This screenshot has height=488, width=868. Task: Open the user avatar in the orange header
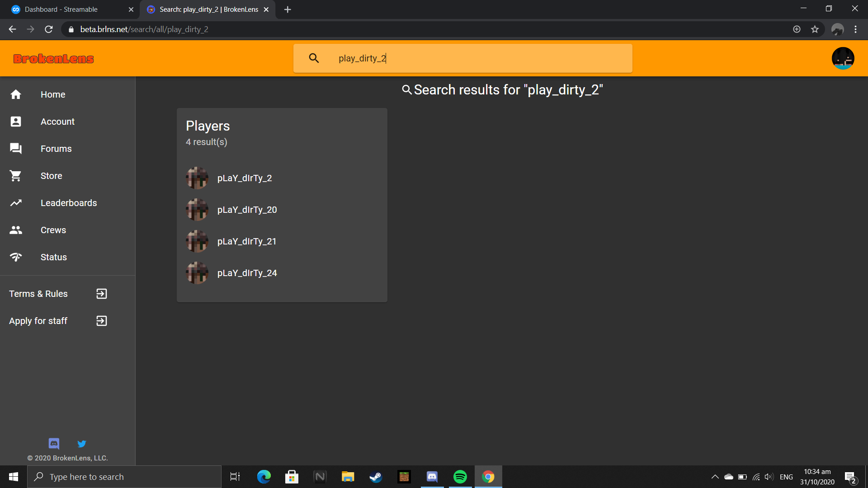843,58
